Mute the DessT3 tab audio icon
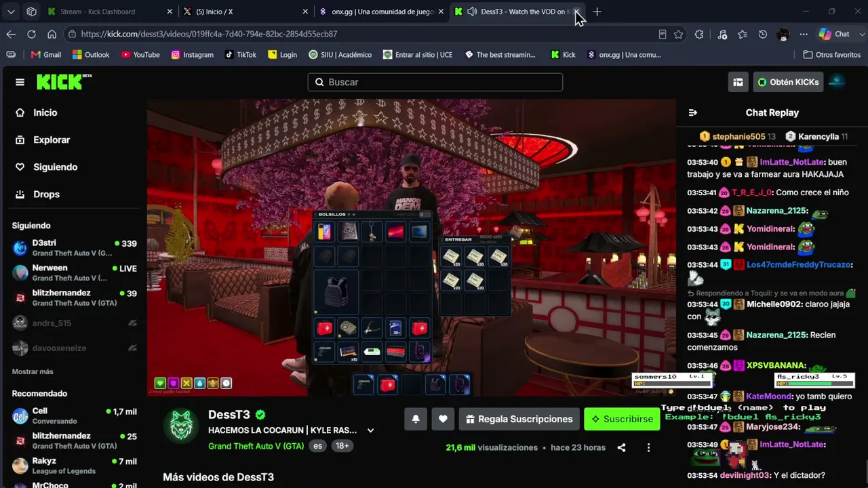The image size is (868, 488). click(472, 12)
